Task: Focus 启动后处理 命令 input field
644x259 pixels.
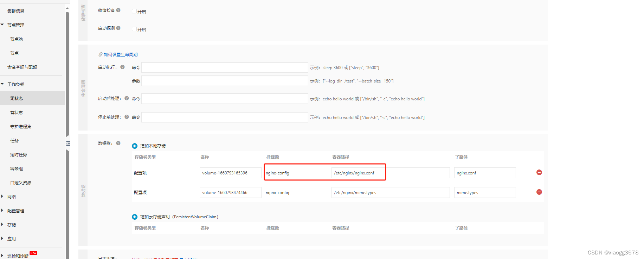Action: (x=225, y=99)
